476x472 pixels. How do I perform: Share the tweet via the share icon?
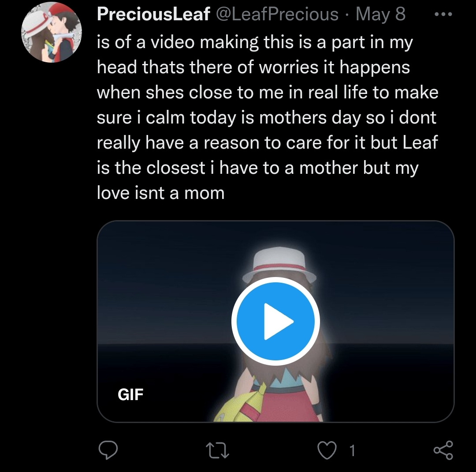coord(443,450)
